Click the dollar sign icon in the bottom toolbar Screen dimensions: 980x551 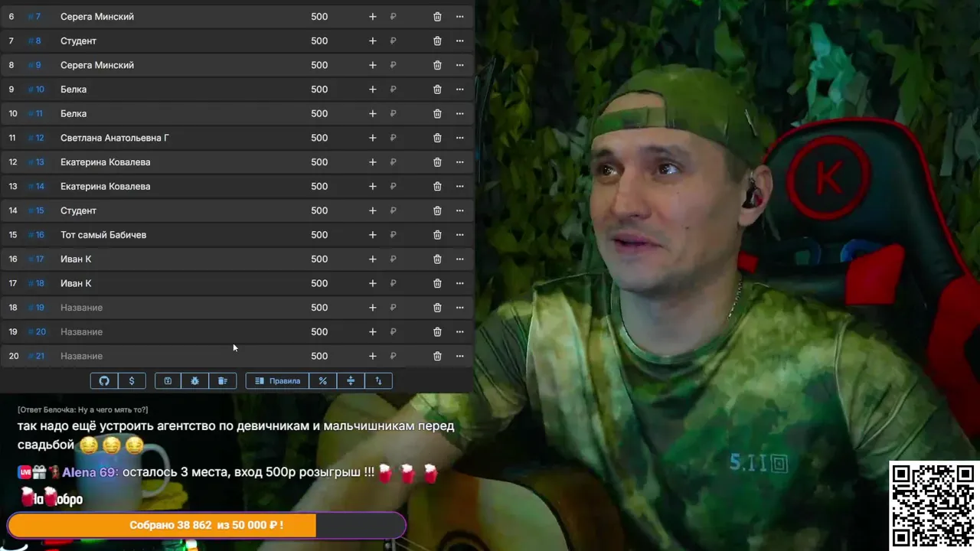132,380
